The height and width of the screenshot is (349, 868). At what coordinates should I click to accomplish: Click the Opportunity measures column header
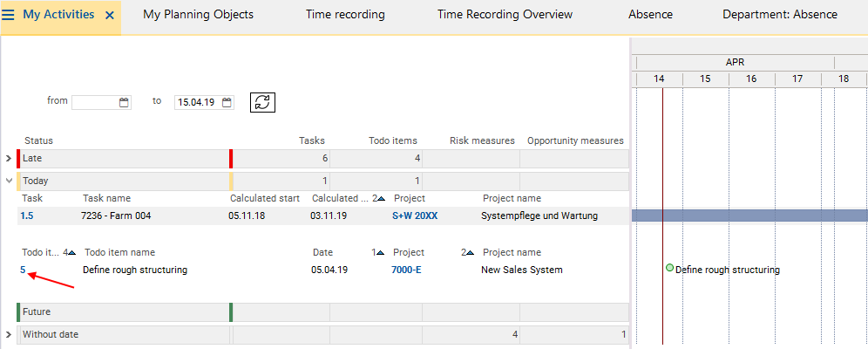pos(575,140)
